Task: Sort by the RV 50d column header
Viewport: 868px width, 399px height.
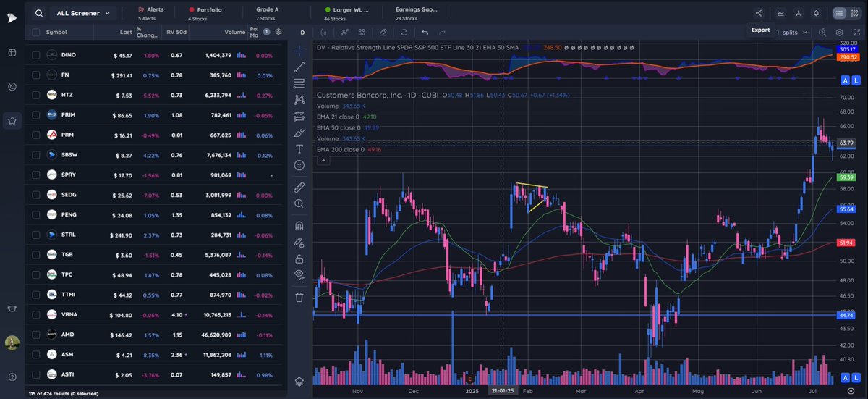Action: pos(176,32)
